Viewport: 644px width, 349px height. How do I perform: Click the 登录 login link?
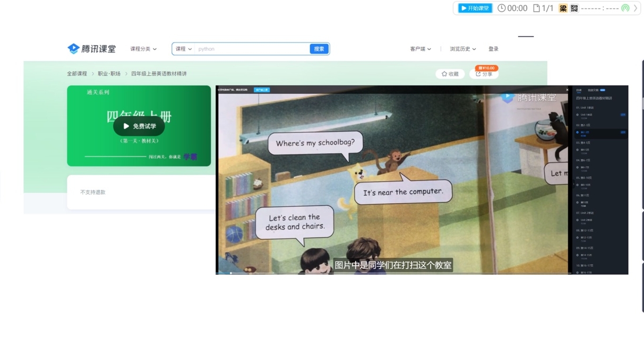(x=493, y=49)
